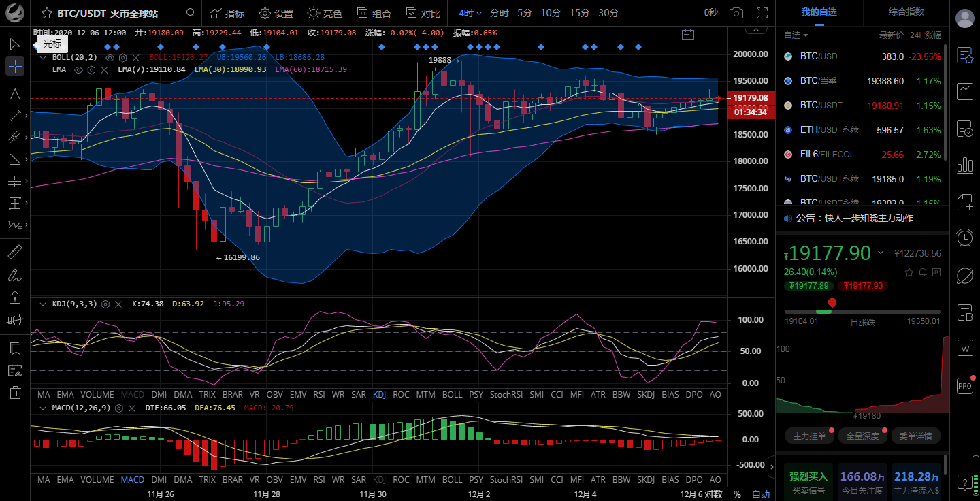Close the KDJ sub-chart with X
Viewport: 980px width, 501px height.
118,304
